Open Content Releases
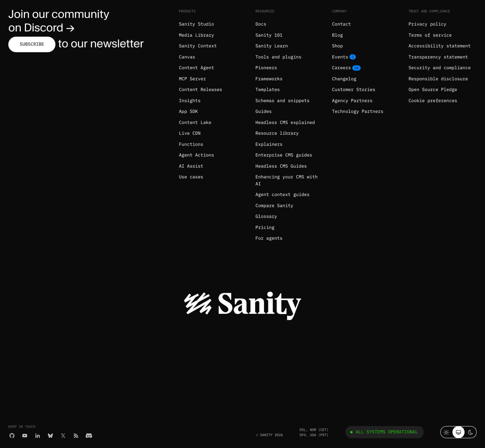 point(201,89)
